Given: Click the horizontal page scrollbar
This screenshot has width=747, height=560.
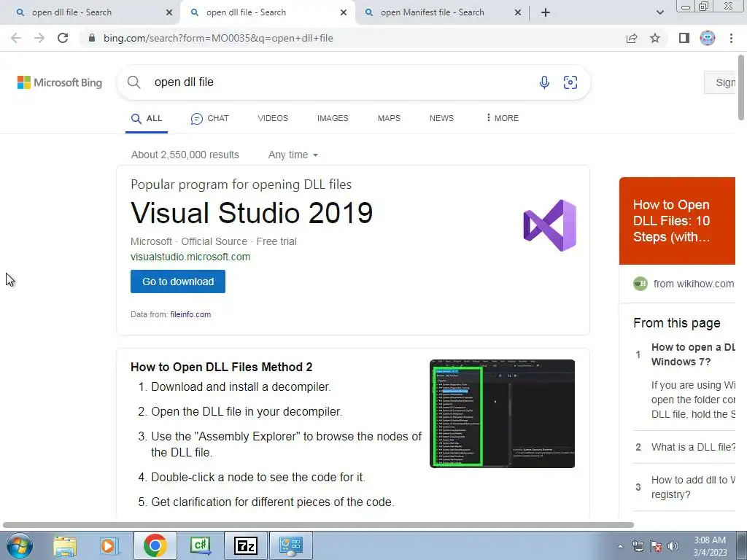Looking at the screenshot, I should point(318,525).
